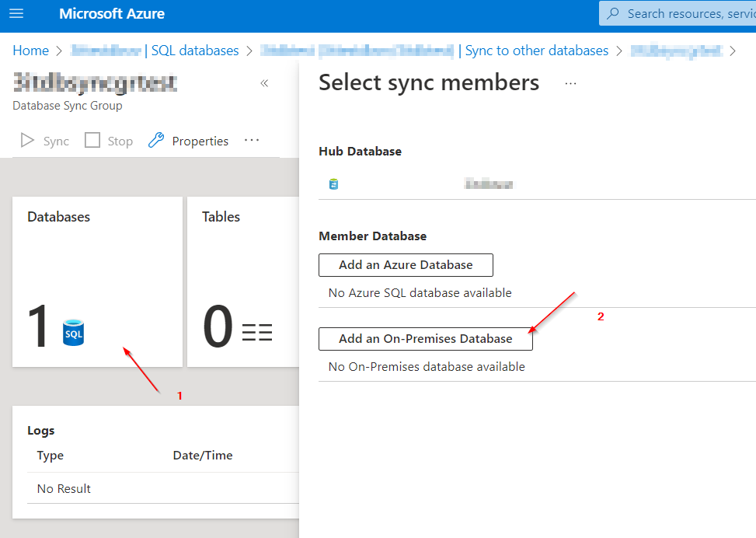Click the Hub Database icon
Viewport: 756px width, 538px height.
(x=333, y=183)
